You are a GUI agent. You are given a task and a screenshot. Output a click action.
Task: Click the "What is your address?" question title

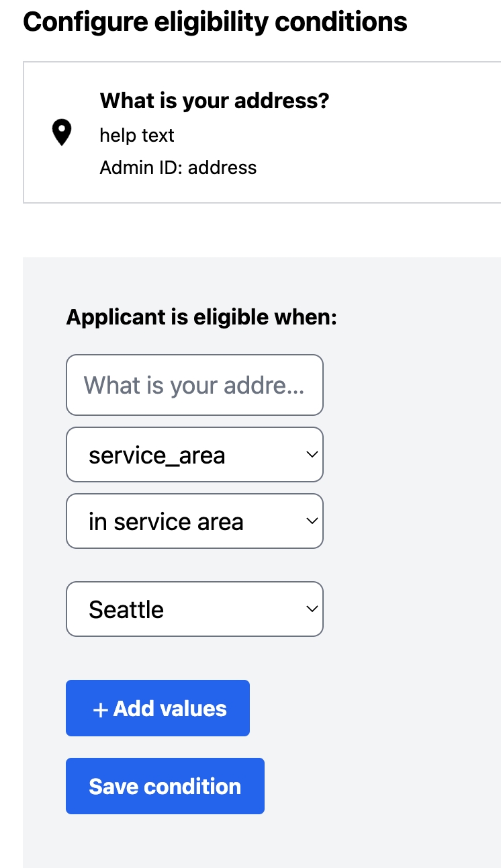[x=214, y=101]
